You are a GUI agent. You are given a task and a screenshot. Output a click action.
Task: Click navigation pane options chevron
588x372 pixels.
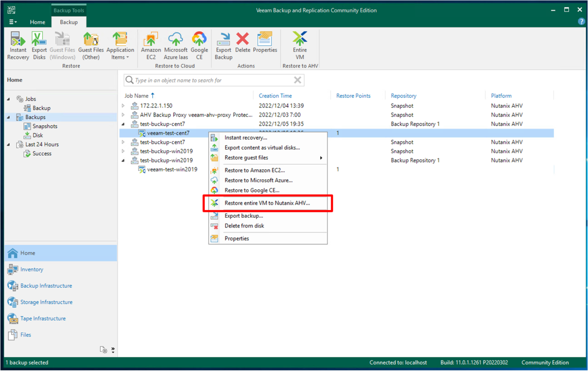(113, 350)
